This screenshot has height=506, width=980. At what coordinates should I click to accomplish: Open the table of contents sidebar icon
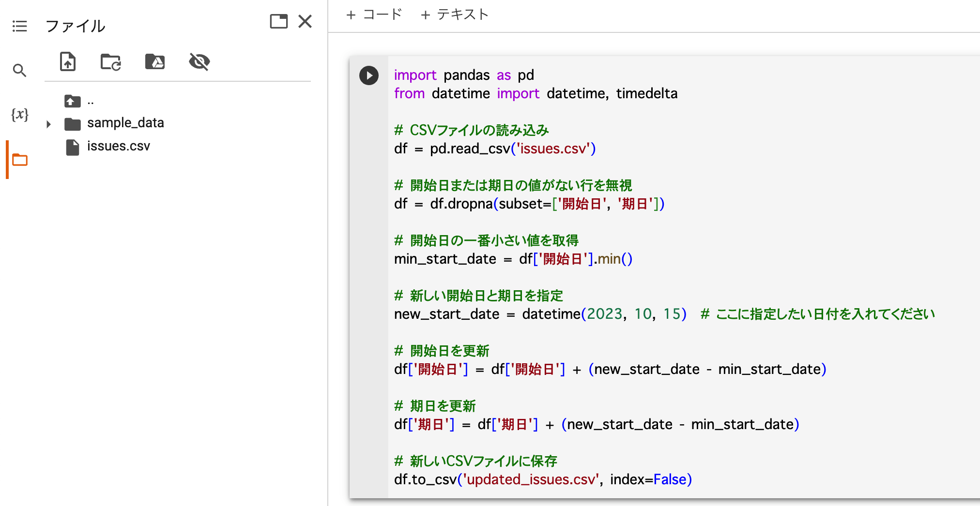[19, 26]
